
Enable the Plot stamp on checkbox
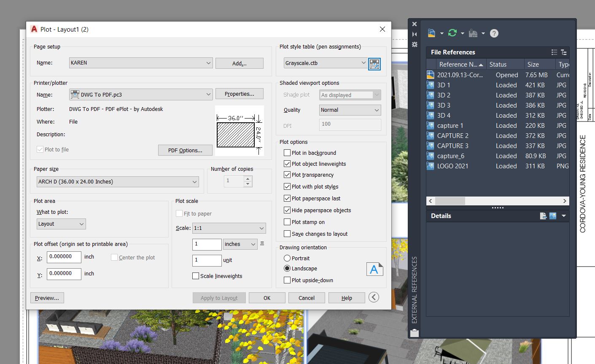coord(287,222)
